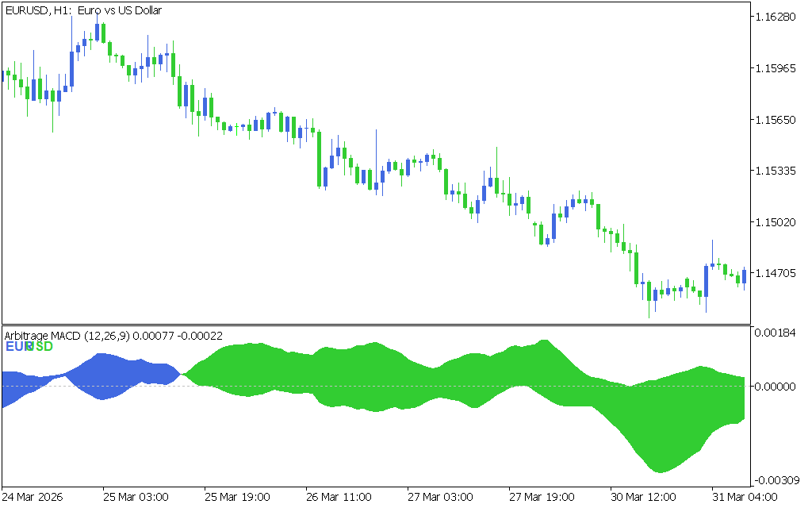Screen dimensions: 812x508
Task: Click the 1.15965 price axis label
Action: tap(777, 69)
